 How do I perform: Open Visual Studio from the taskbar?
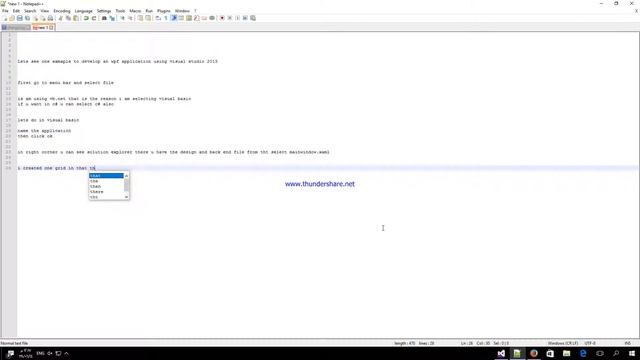[501, 353]
